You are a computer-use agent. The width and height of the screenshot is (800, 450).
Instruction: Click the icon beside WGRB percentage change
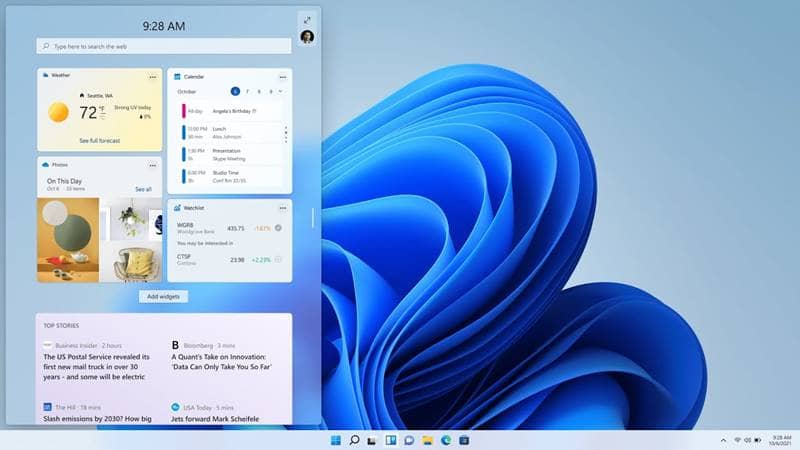click(x=278, y=228)
